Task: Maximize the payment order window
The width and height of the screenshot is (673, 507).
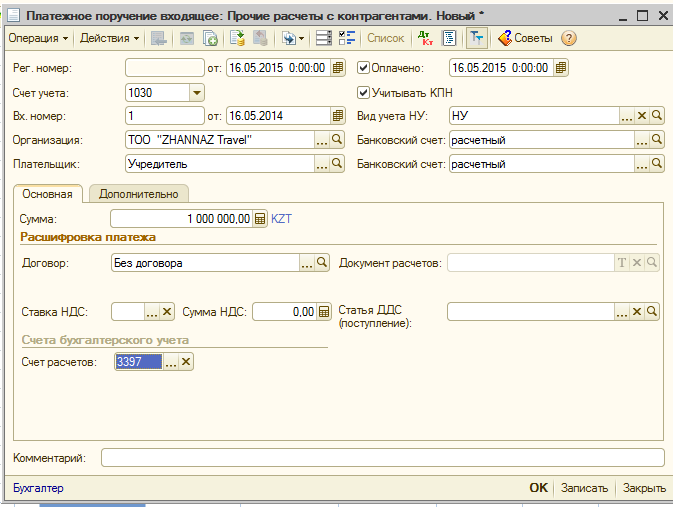Action: tap(643, 16)
